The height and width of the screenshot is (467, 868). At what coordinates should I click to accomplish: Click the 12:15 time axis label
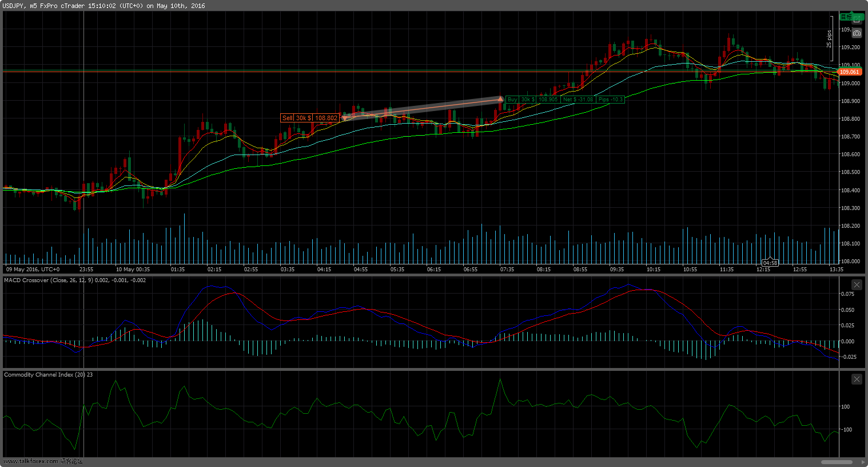pyautogui.click(x=763, y=269)
